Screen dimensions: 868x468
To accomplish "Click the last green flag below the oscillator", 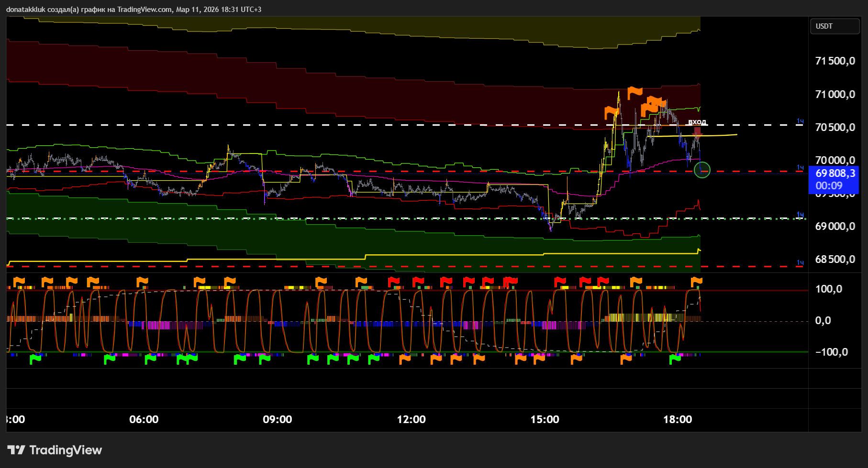I will (675, 359).
